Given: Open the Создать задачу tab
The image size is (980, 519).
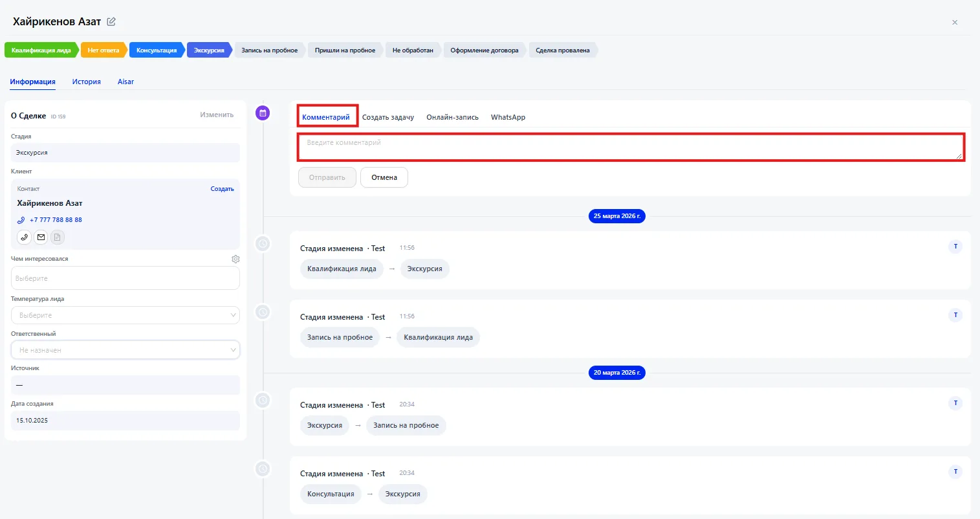Looking at the screenshot, I should tap(388, 117).
